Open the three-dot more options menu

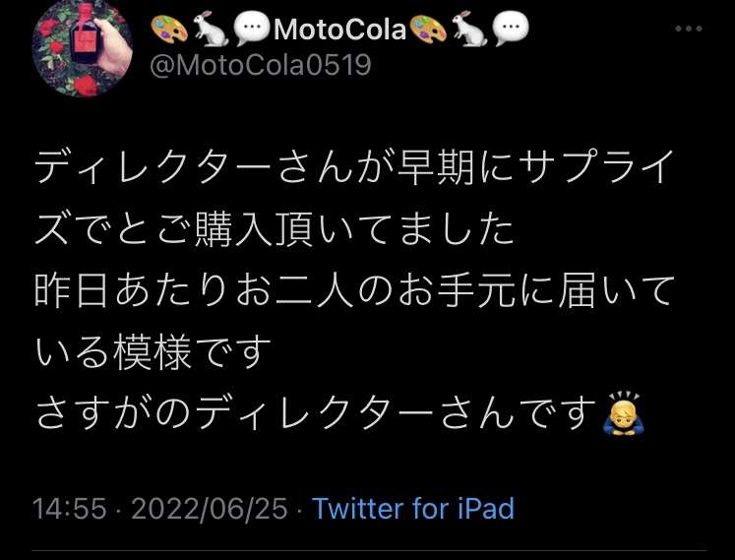click(688, 30)
